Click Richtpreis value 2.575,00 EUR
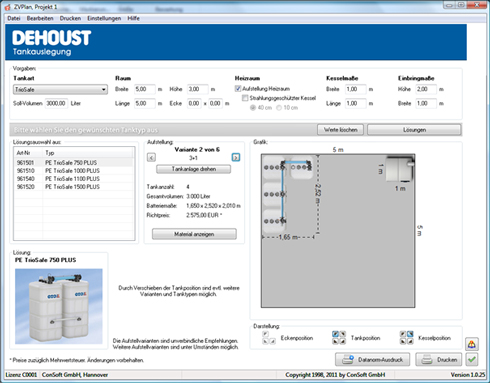This screenshot has height=383, width=490. coord(204,215)
